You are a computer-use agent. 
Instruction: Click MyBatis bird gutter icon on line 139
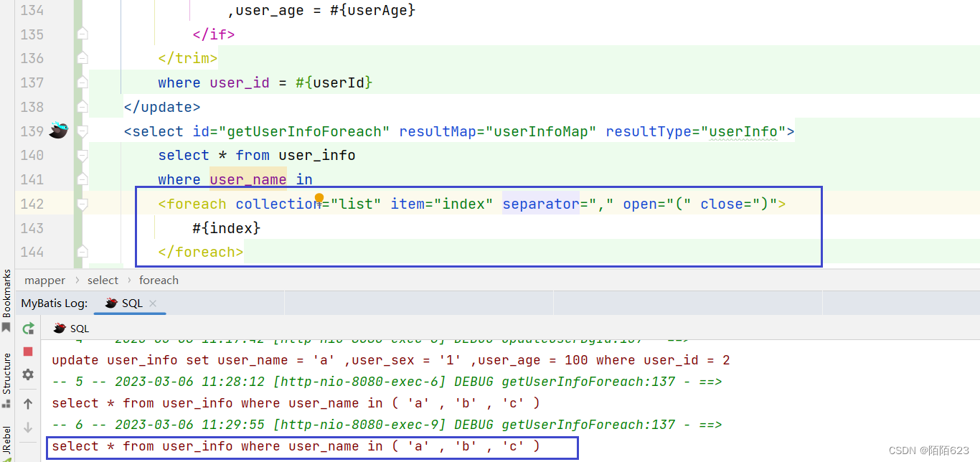click(58, 131)
